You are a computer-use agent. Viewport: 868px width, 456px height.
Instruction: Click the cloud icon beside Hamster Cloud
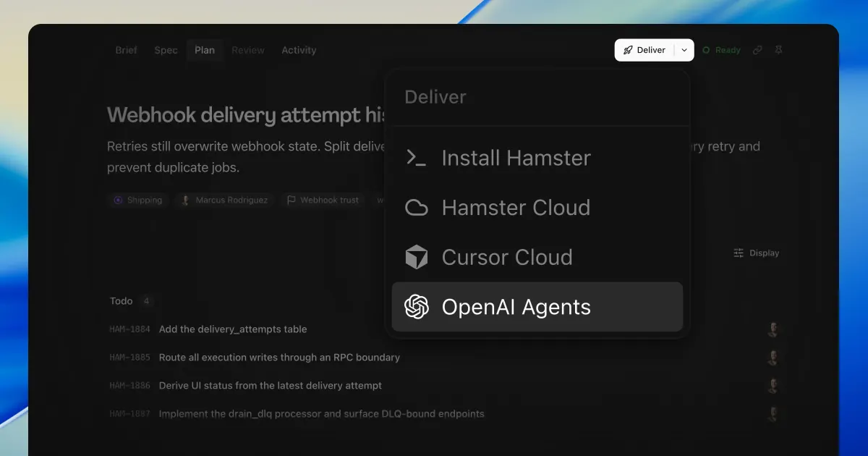click(x=416, y=208)
